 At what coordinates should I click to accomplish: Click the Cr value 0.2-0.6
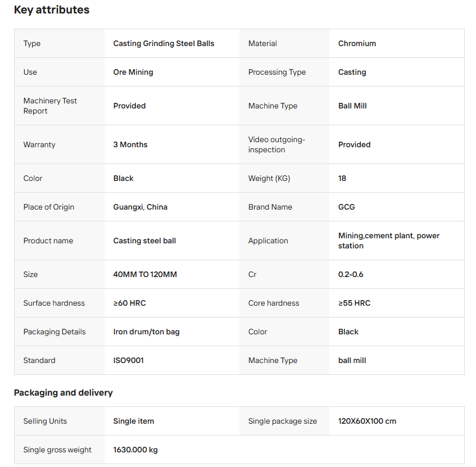coord(351,274)
